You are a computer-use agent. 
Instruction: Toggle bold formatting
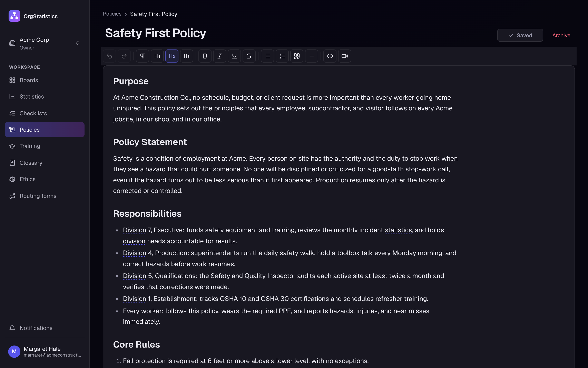[x=205, y=56]
